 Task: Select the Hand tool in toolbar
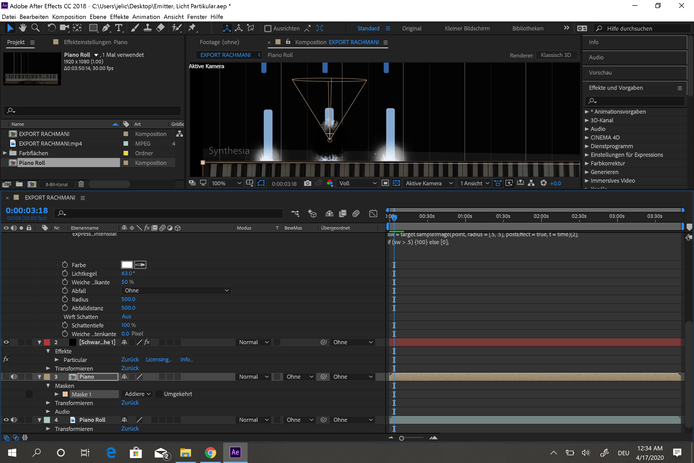[x=22, y=29]
